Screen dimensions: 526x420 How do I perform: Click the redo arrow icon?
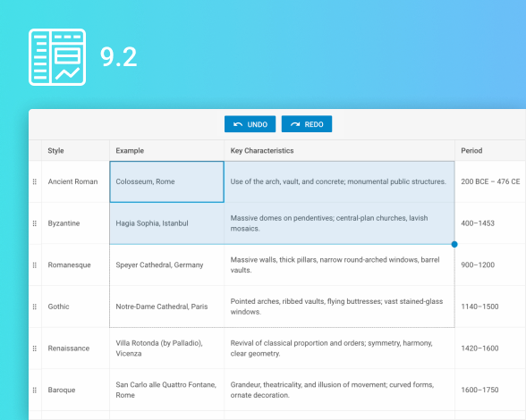click(295, 124)
